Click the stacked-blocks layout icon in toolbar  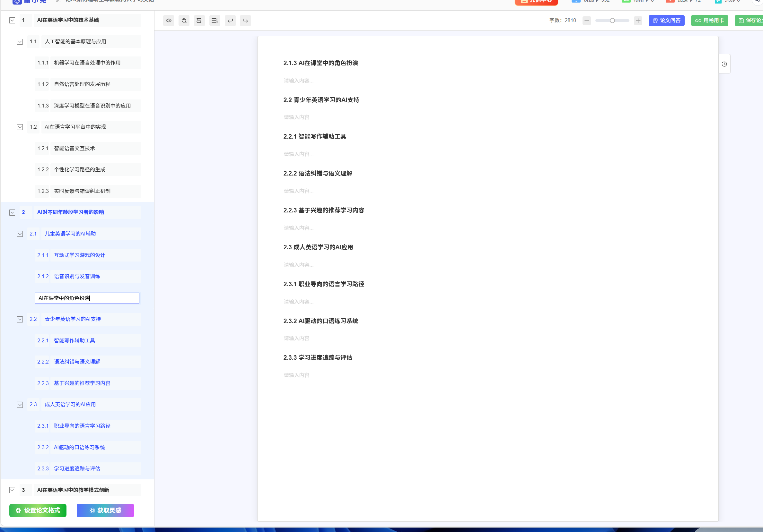[199, 21]
